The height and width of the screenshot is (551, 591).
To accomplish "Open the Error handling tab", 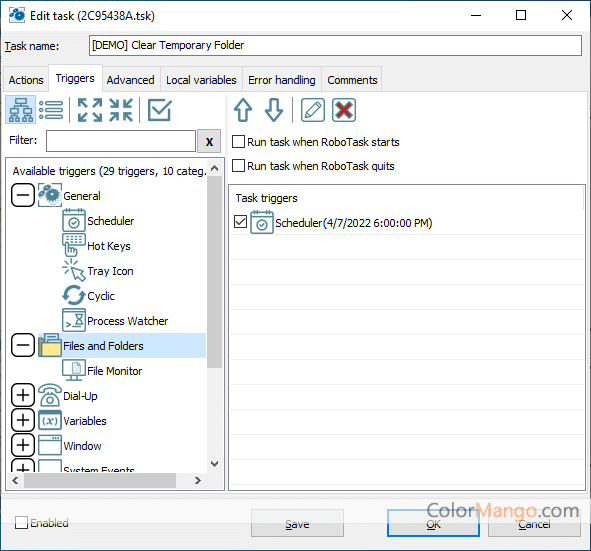I will click(282, 80).
